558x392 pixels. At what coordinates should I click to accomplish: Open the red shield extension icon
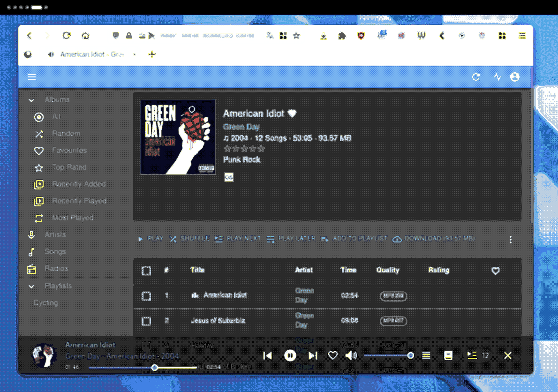[x=361, y=36]
